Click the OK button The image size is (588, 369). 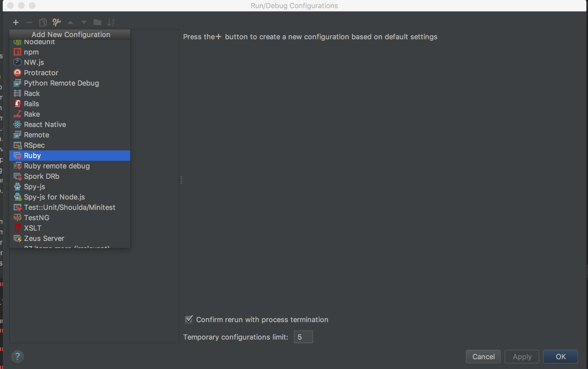[560, 356]
